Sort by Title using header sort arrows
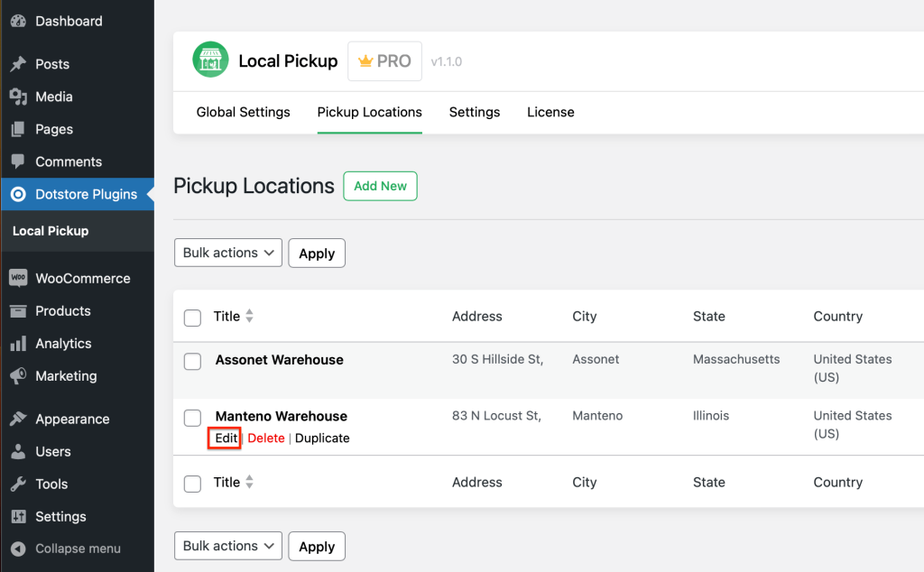This screenshot has height=572, width=924. (x=250, y=317)
